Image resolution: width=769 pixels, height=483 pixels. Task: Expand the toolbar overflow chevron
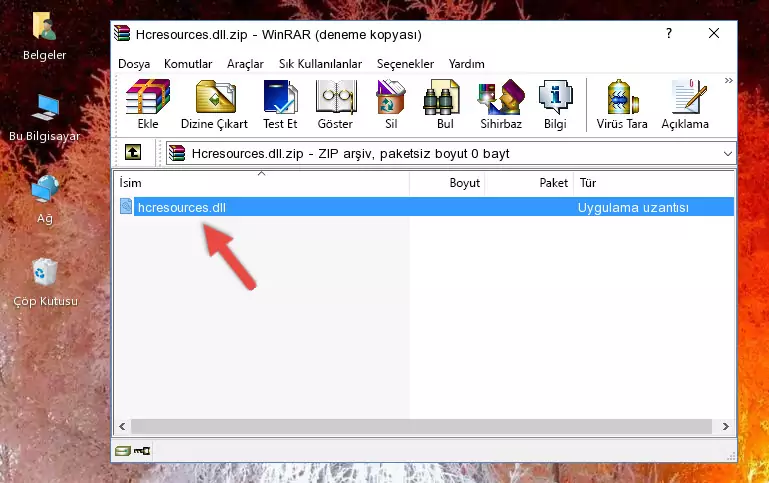click(x=729, y=80)
